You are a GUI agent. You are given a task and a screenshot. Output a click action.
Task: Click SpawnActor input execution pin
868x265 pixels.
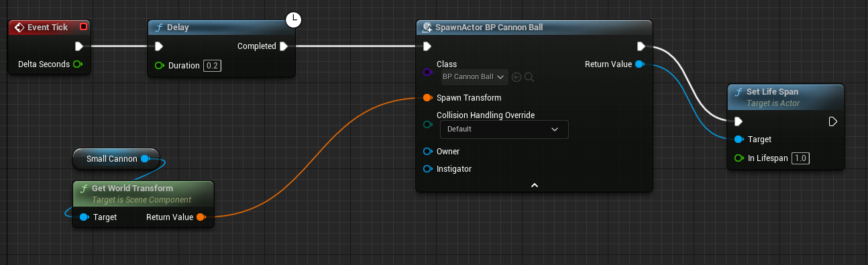[427, 46]
